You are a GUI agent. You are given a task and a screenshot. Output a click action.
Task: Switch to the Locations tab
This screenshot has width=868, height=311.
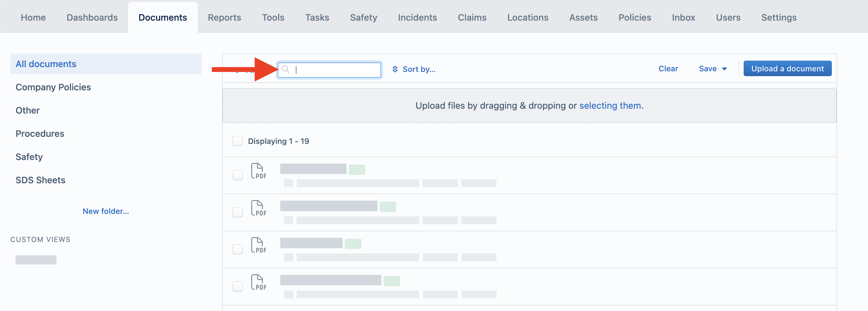coord(528,17)
